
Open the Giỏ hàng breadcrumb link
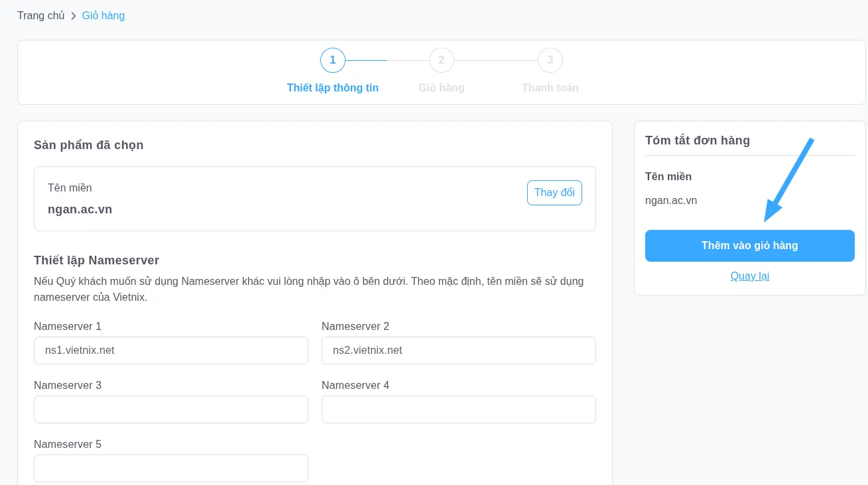103,15
